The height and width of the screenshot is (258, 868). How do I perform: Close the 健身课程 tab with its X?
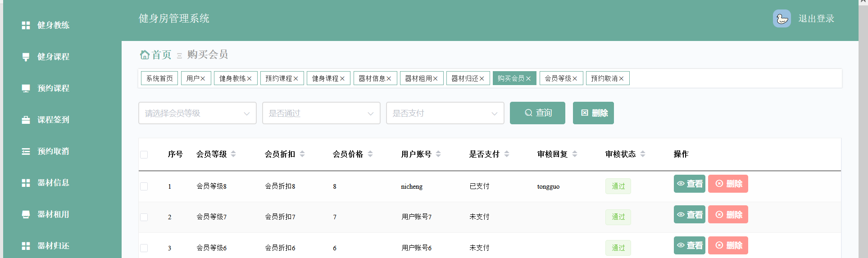click(342, 78)
